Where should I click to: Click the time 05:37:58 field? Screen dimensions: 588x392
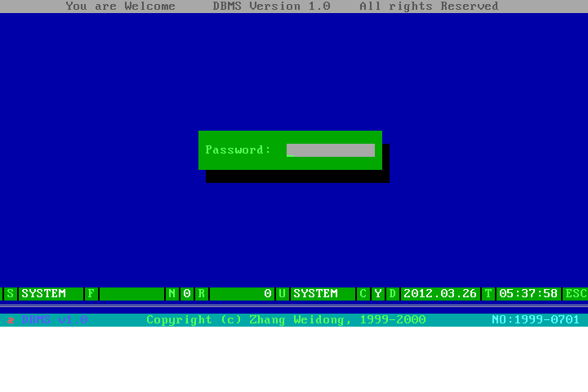tap(528, 293)
